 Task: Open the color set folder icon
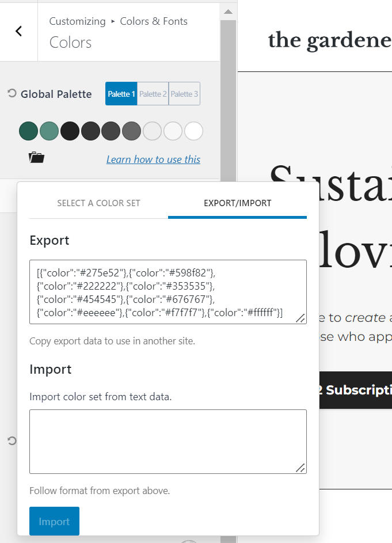36,158
